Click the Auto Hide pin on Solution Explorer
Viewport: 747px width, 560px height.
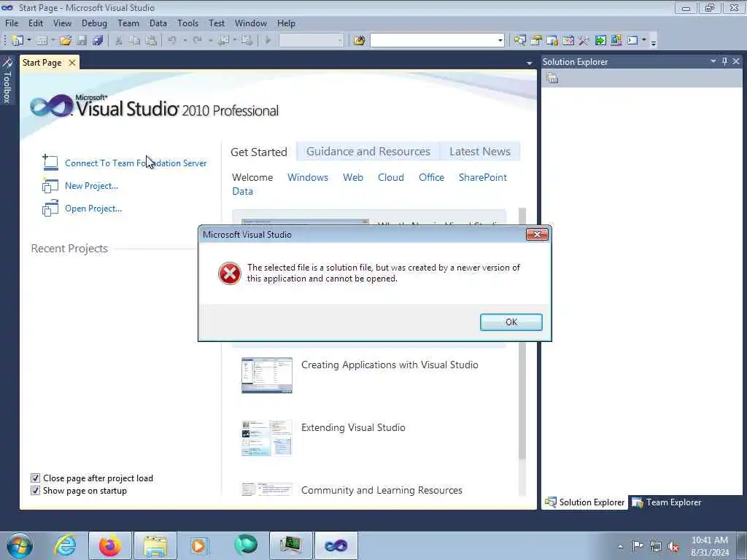724,61
